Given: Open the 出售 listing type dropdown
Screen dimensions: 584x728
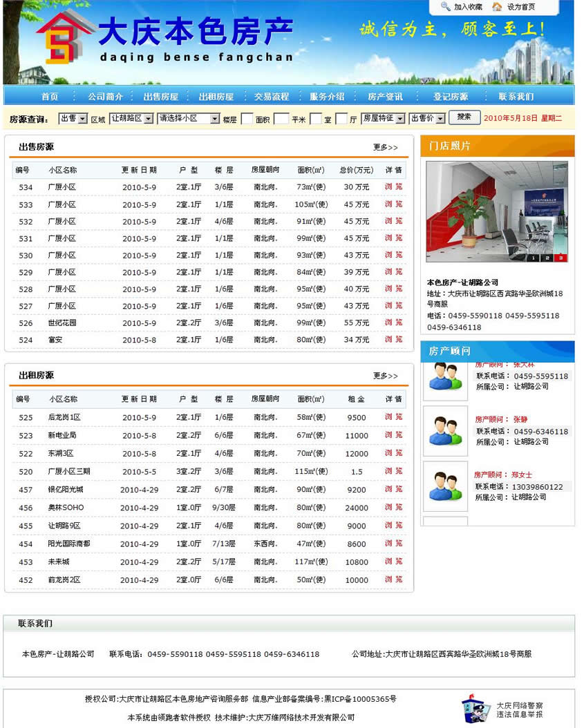Looking at the screenshot, I should (73, 119).
